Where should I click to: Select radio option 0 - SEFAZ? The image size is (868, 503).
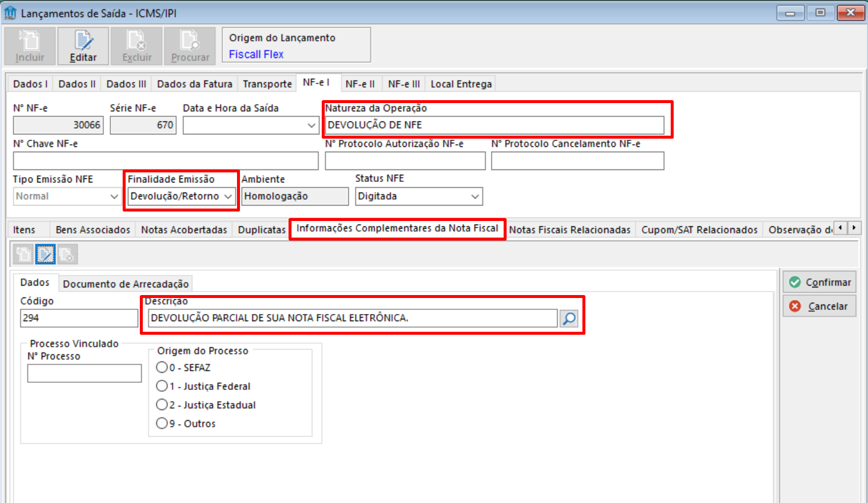(x=162, y=367)
